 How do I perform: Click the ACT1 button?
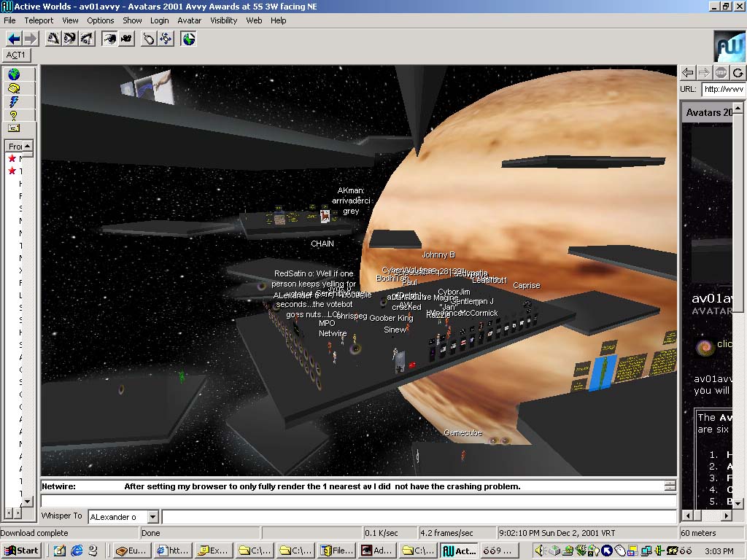pyautogui.click(x=16, y=55)
